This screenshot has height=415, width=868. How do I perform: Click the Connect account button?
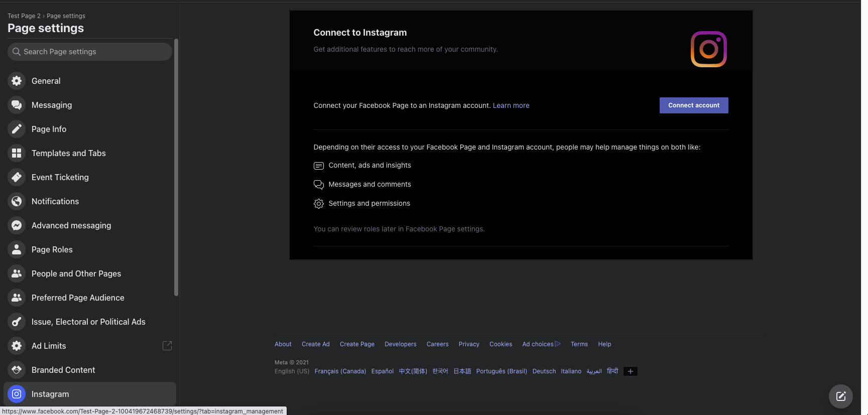(694, 105)
